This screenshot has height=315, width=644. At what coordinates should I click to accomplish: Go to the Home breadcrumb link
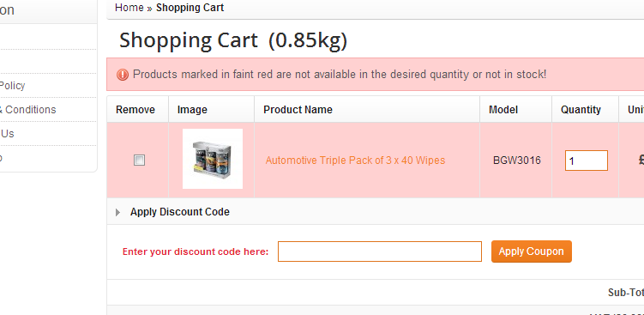point(129,8)
